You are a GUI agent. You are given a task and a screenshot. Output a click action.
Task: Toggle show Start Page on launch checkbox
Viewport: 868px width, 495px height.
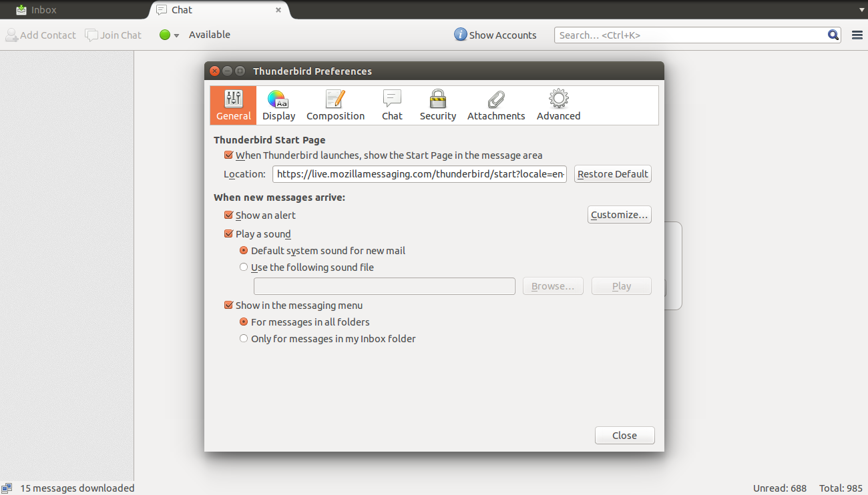228,155
